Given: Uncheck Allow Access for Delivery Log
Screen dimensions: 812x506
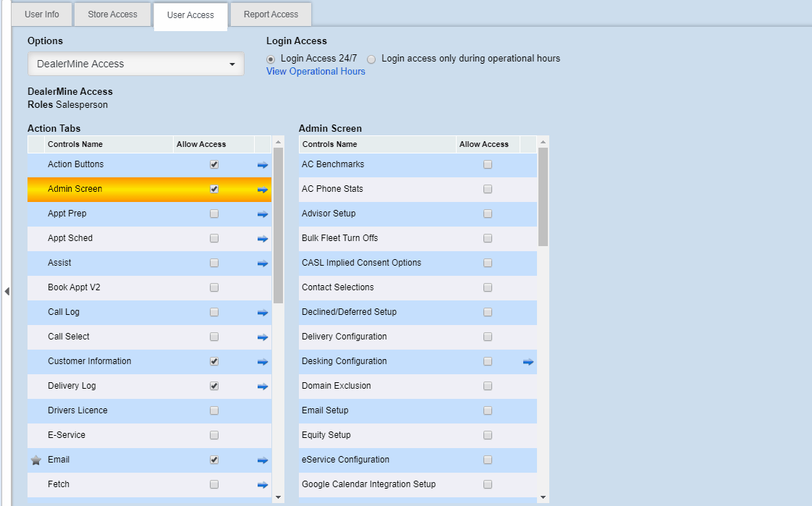Looking at the screenshot, I should coord(214,386).
